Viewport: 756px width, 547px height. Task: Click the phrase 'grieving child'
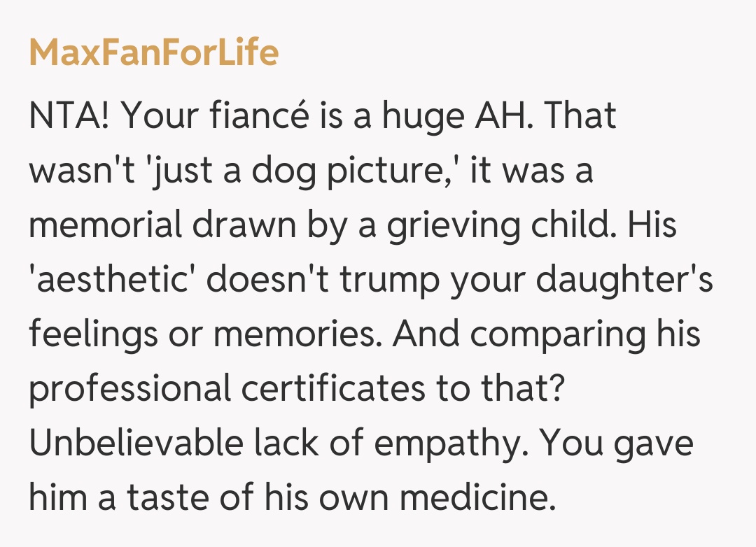pos(498,225)
